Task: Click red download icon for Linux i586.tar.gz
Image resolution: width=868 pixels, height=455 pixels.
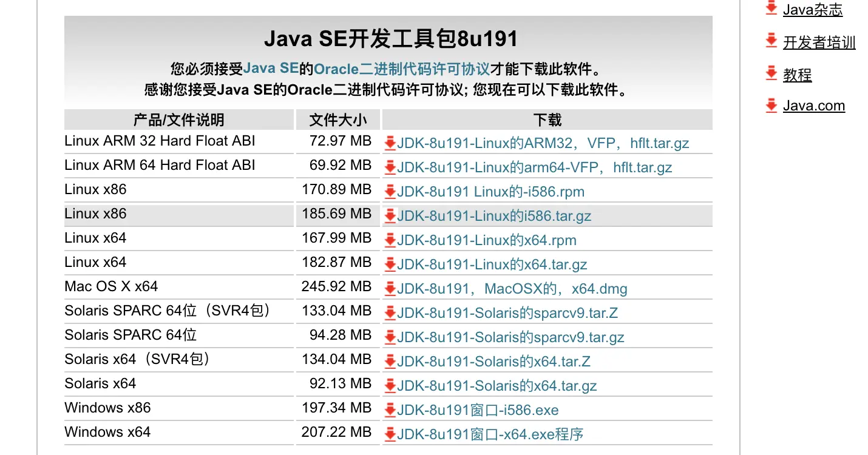Action: [390, 217]
